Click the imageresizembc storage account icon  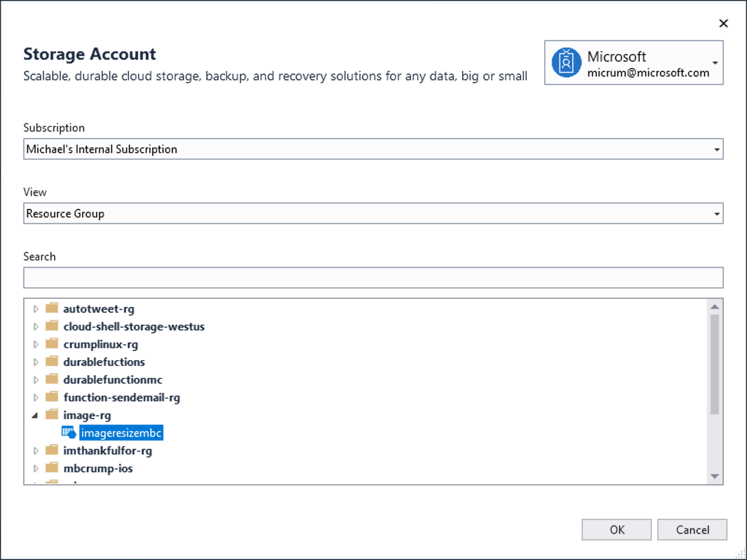69,433
